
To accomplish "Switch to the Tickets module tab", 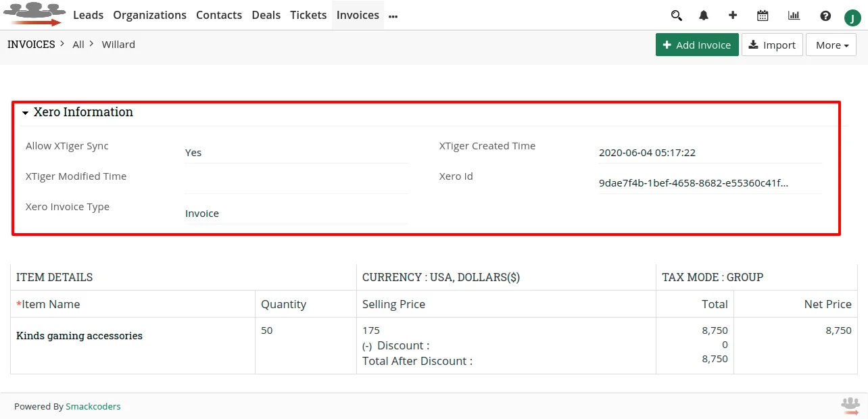I will (x=308, y=15).
